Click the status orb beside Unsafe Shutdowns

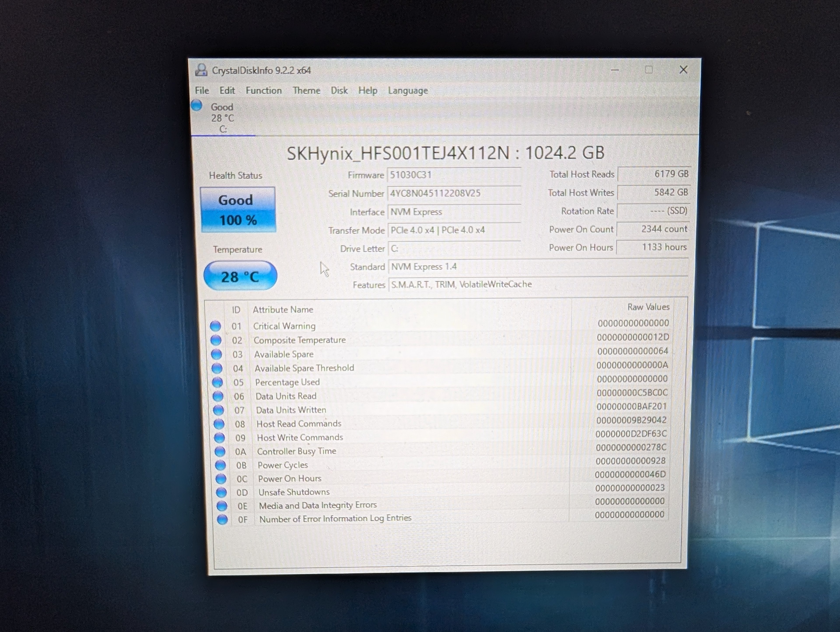pyautogui.click(x=221, y=492)
